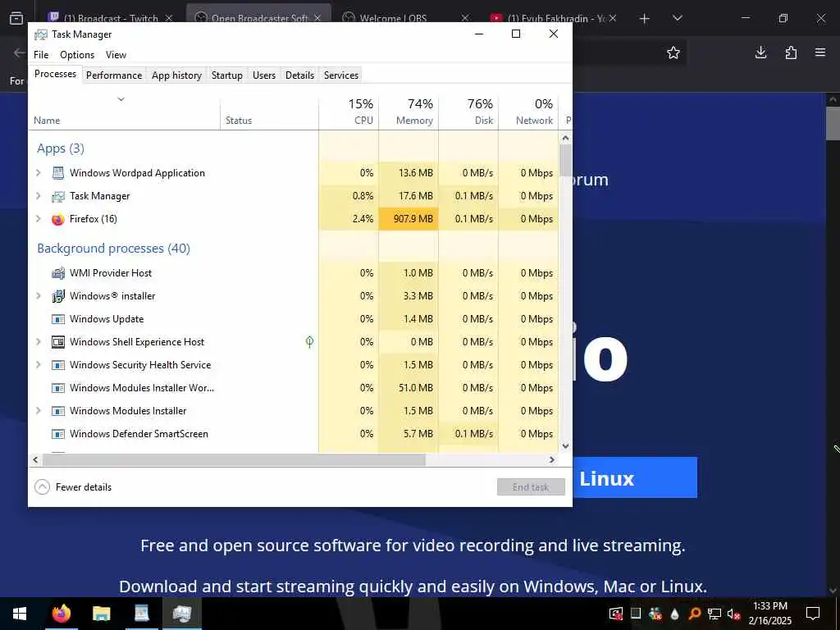This screenshot has height=630, width=840.
Task: Open File Explorer from the taskbar
Action: point(101,614)
